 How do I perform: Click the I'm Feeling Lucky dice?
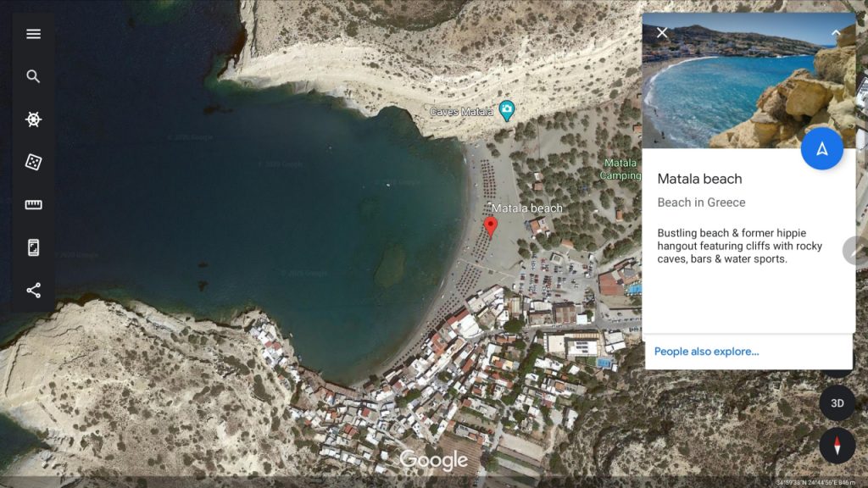[33, 162]
